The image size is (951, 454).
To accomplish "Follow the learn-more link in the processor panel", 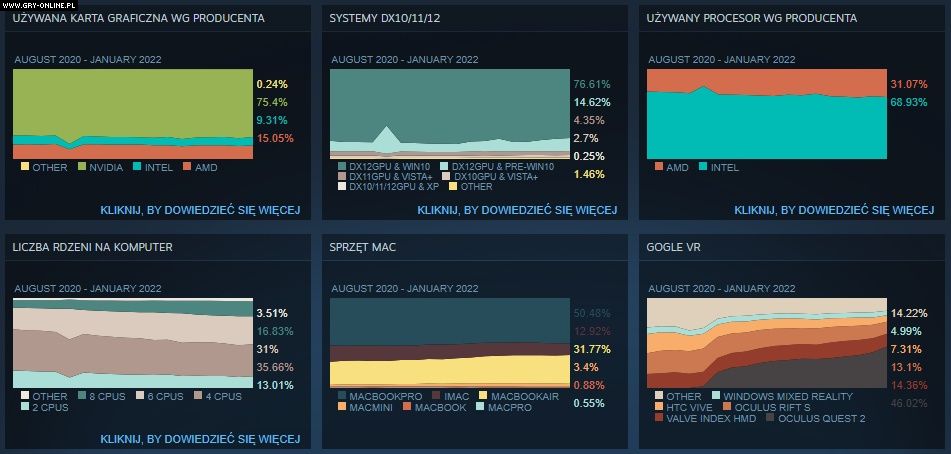I will [x=834, y=210].
